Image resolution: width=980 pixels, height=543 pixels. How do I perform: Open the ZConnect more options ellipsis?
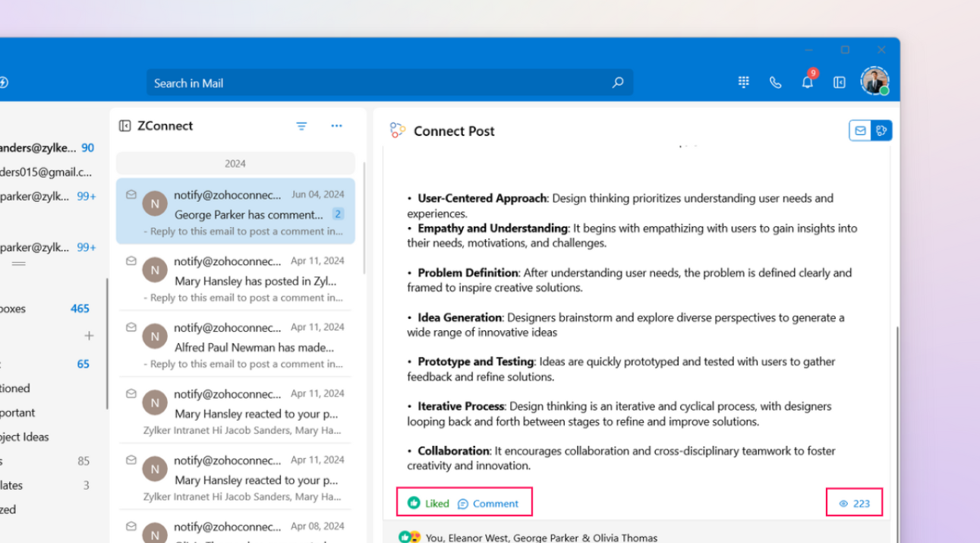coord(336,126)
